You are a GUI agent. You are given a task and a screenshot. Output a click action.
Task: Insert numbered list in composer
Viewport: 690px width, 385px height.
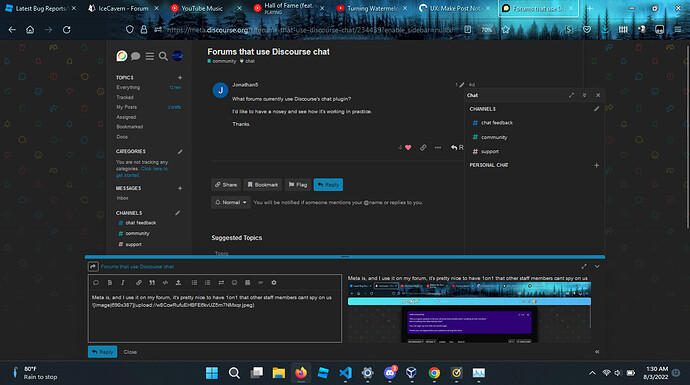click(x=207, y=282)
